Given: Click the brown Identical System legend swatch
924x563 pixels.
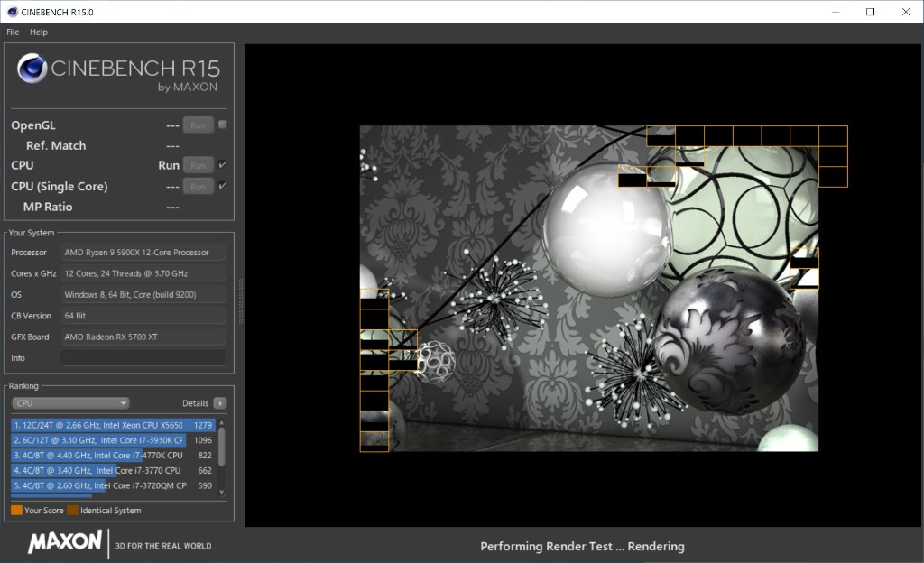Looking at the screenshot, I should click(72, 511).
